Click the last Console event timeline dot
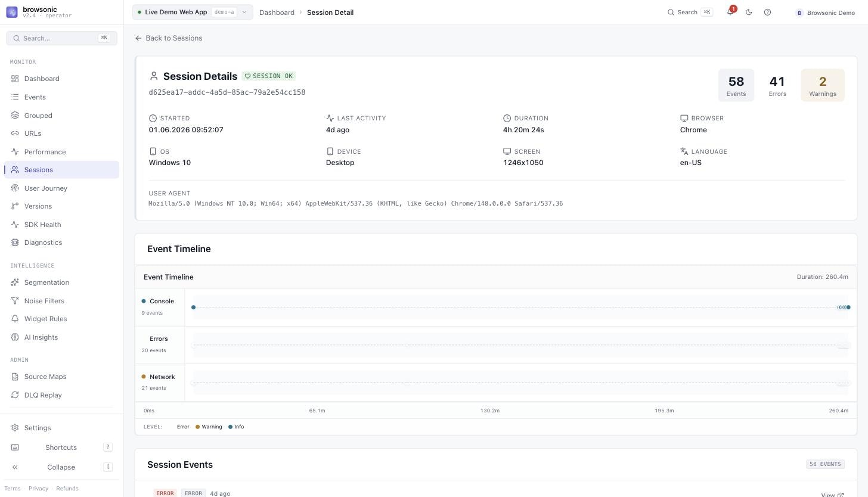 pyautogui.click(x=848, y=307)
